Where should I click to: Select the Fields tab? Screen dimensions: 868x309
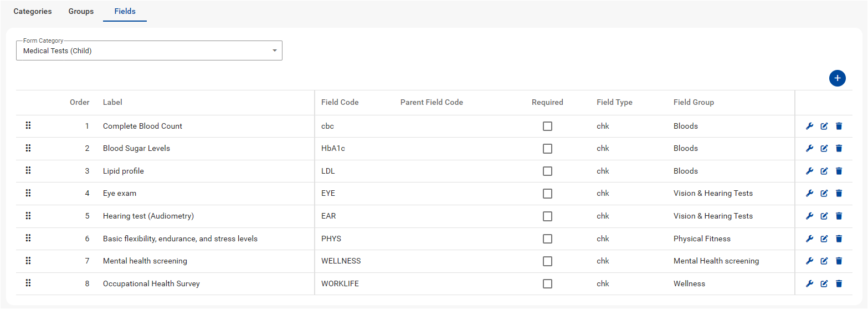pos(125,11)
